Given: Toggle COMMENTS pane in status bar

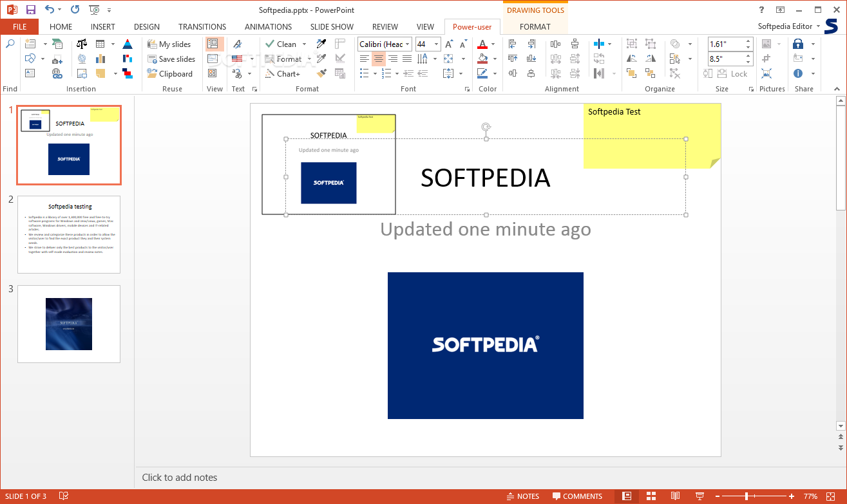Looking at the screenshot, I should click(577, 496).
